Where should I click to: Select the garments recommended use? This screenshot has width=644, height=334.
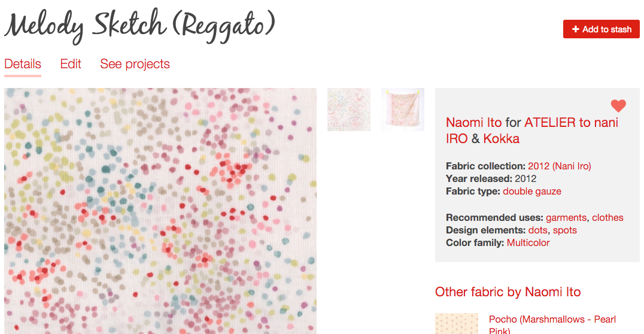(x=566, y=218)
